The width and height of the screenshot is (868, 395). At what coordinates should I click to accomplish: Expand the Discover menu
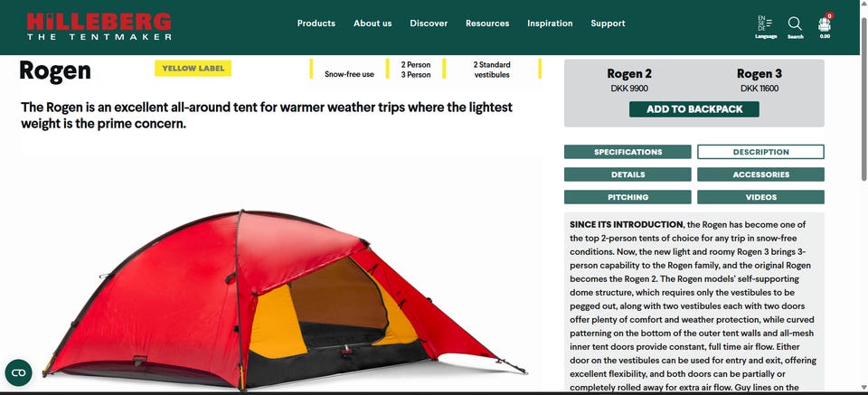click(x=429, y=24)
